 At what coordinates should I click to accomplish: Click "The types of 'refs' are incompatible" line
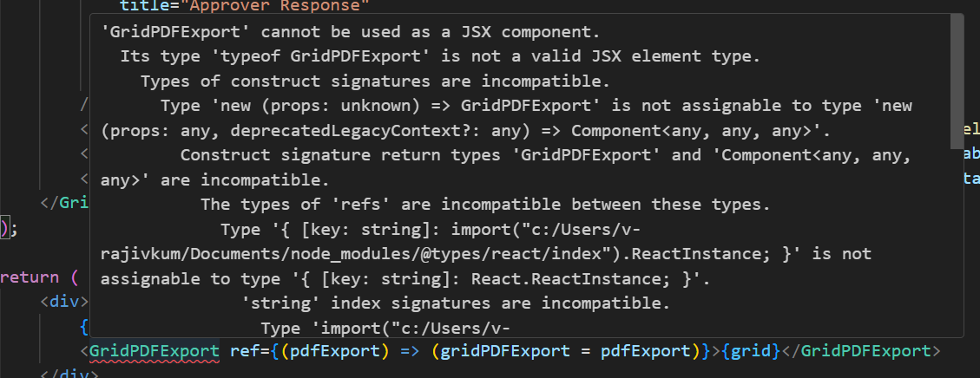click(x=485, y=205)
